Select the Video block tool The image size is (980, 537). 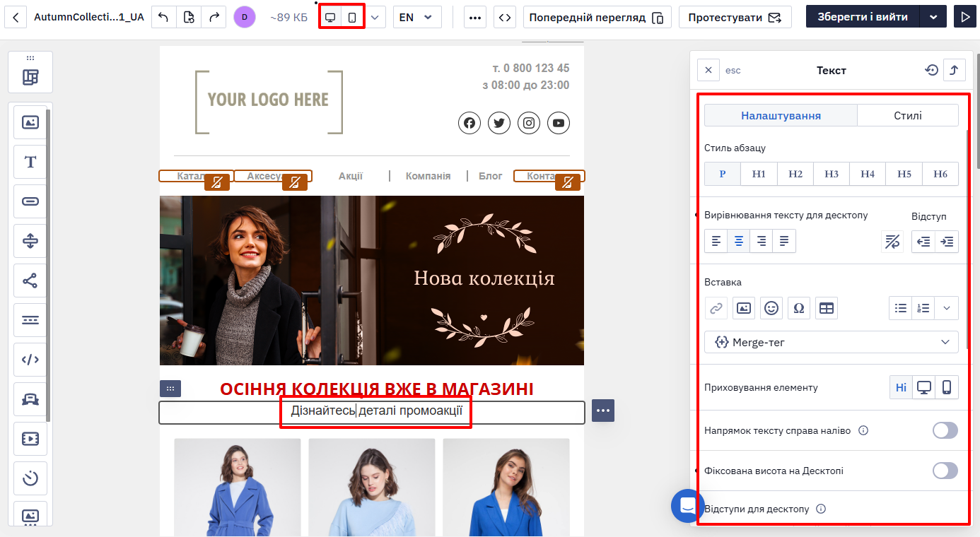click(30, 439)
